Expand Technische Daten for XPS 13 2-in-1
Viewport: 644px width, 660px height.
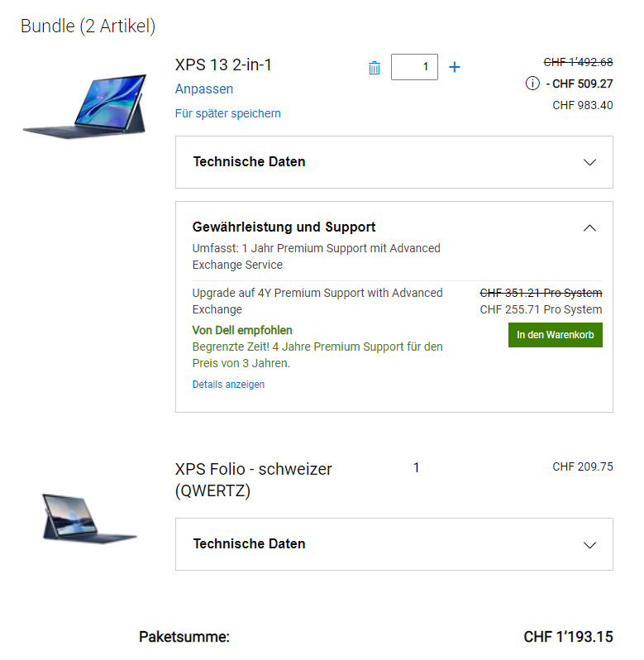click(x=589, y=162)
